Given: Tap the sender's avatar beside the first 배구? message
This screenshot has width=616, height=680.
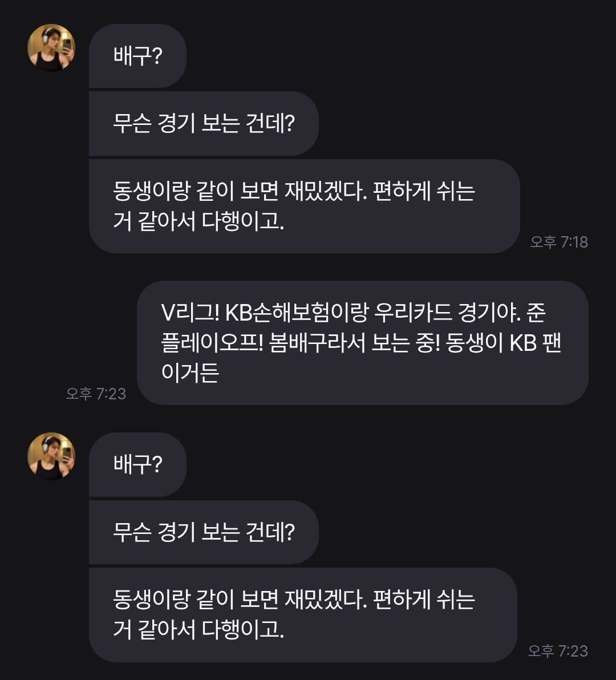Looking at the screenshot, I should coord(51,48).
